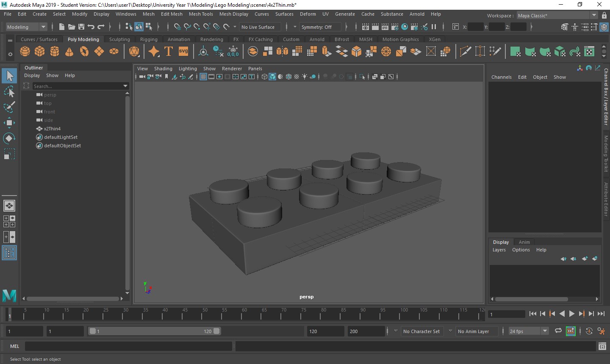Open the Modeling menu set dropdown
Viewport: 610px width, 364px height.
point(26,27)
